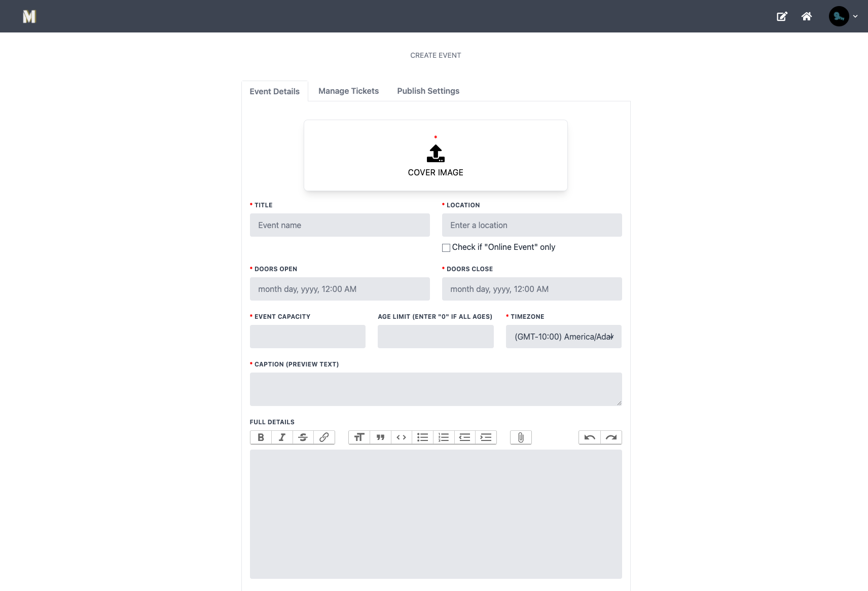868x591 pixels.
Task: Redo the last edit
Action: point(611,437)
